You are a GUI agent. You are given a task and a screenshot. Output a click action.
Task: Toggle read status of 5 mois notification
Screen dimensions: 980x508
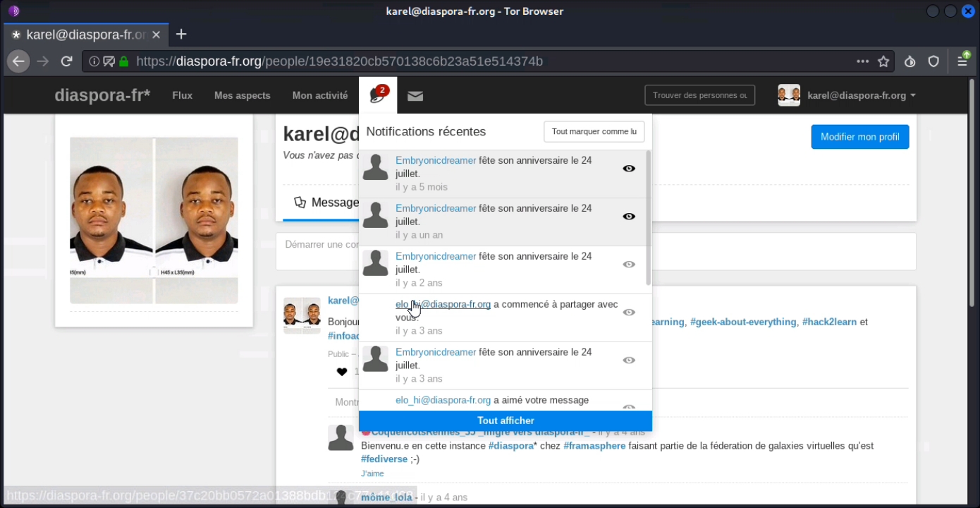[x=629, y=169]
